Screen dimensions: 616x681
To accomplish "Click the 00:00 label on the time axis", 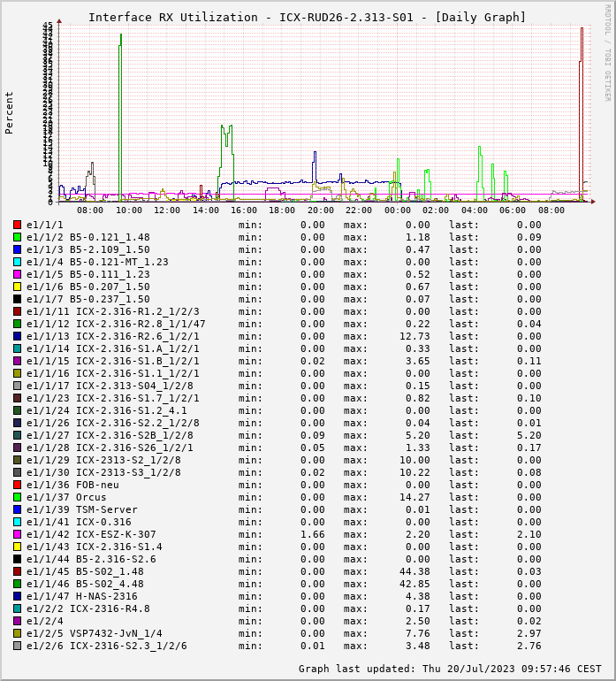I will 398,210.
